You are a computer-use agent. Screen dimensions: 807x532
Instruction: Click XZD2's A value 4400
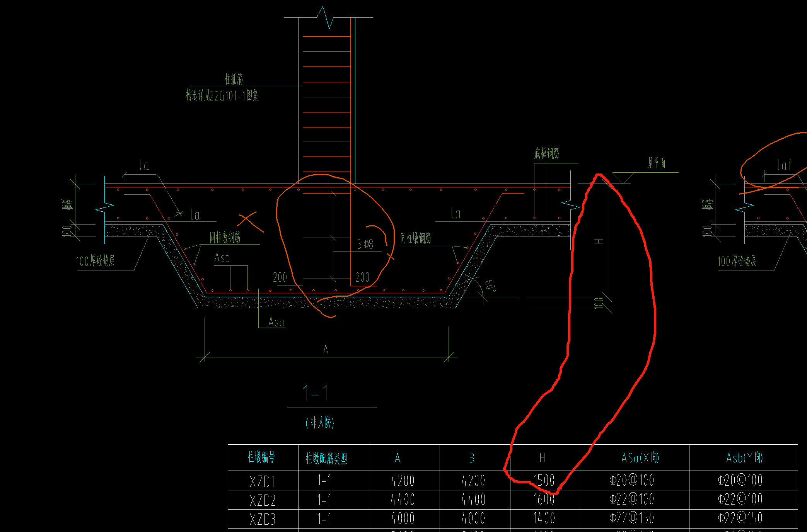click(403, 500)
